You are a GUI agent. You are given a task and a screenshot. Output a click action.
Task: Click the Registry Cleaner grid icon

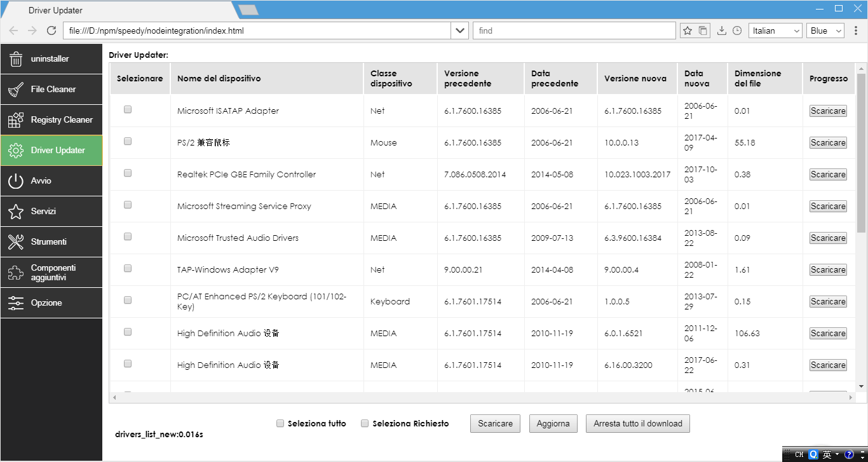16,120
